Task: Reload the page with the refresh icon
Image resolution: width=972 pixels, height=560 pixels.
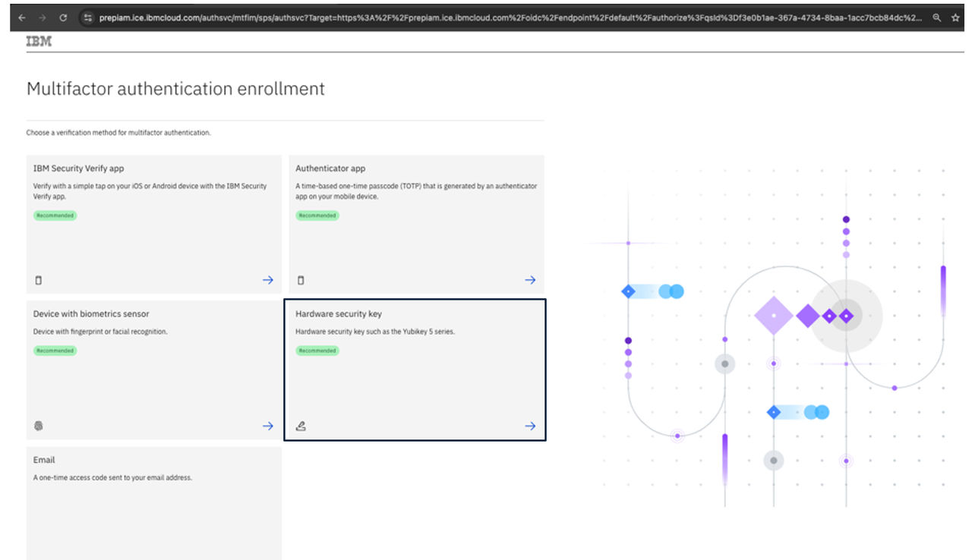Action: (x=63, y=17)
